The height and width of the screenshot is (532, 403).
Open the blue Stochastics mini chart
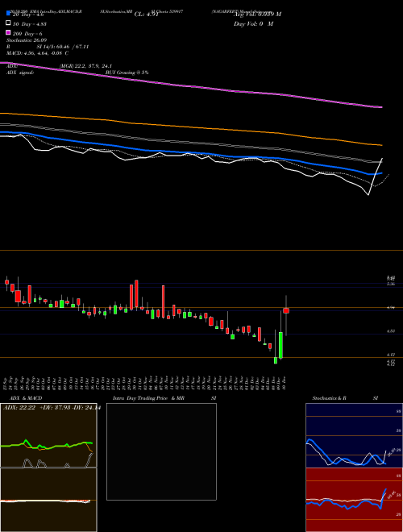pyautogui.click(x=354, y=435)
